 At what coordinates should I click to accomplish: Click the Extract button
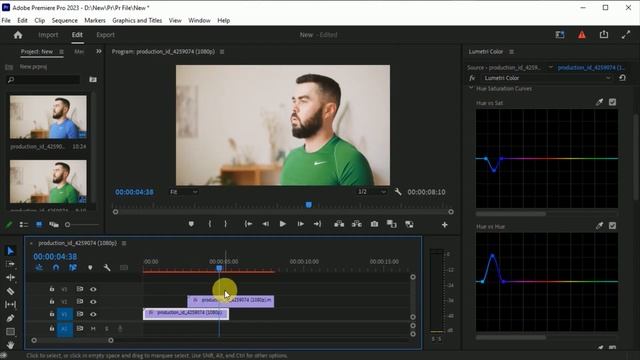click(x=357, y=224)
